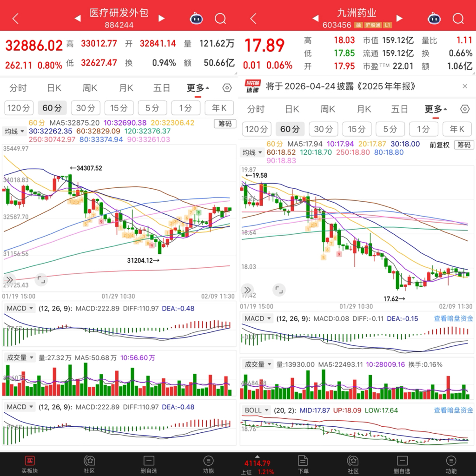Open 查看暗盘资金 link beside MACD

454,318
